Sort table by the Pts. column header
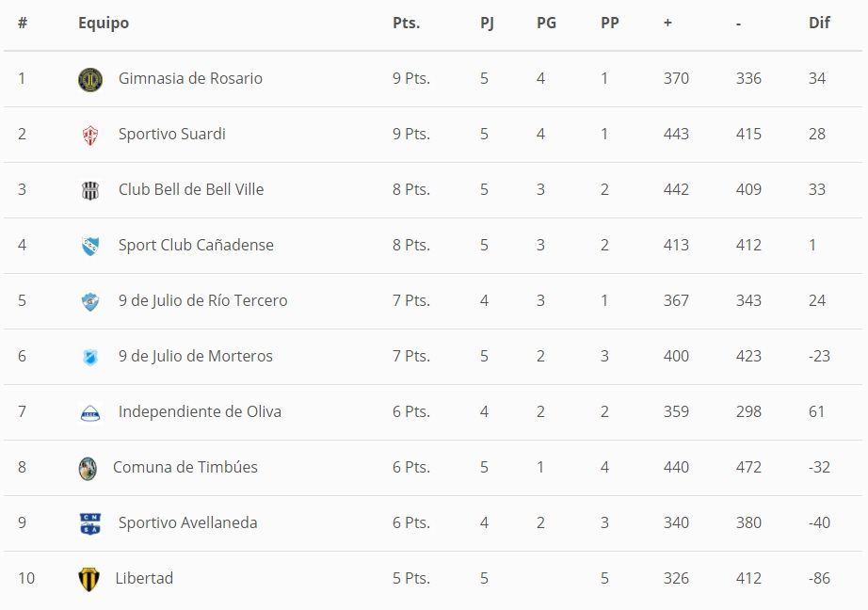 (406, 23)
